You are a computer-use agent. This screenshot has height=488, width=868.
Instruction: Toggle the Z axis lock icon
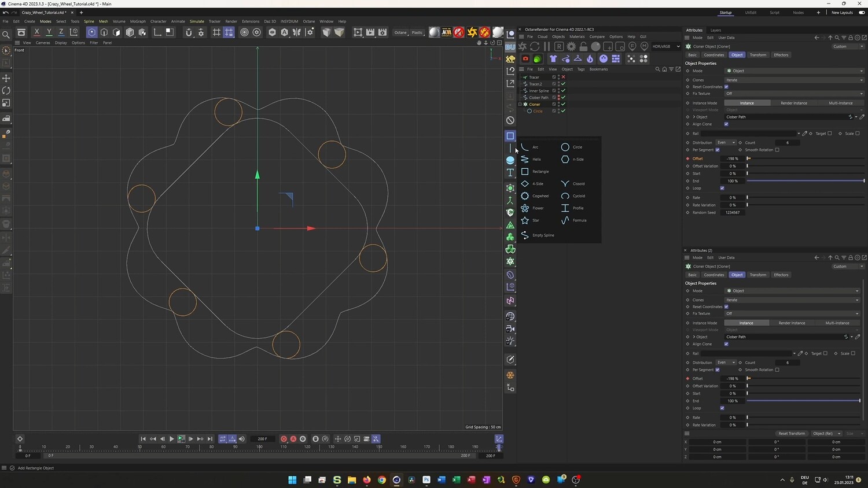coord(61,32)
